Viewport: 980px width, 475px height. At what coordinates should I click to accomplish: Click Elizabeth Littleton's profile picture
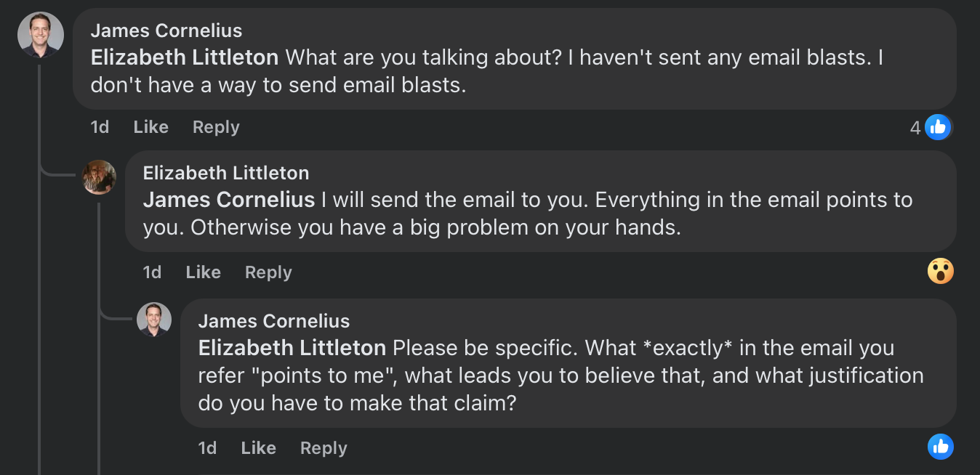click(x=99, y=177)
